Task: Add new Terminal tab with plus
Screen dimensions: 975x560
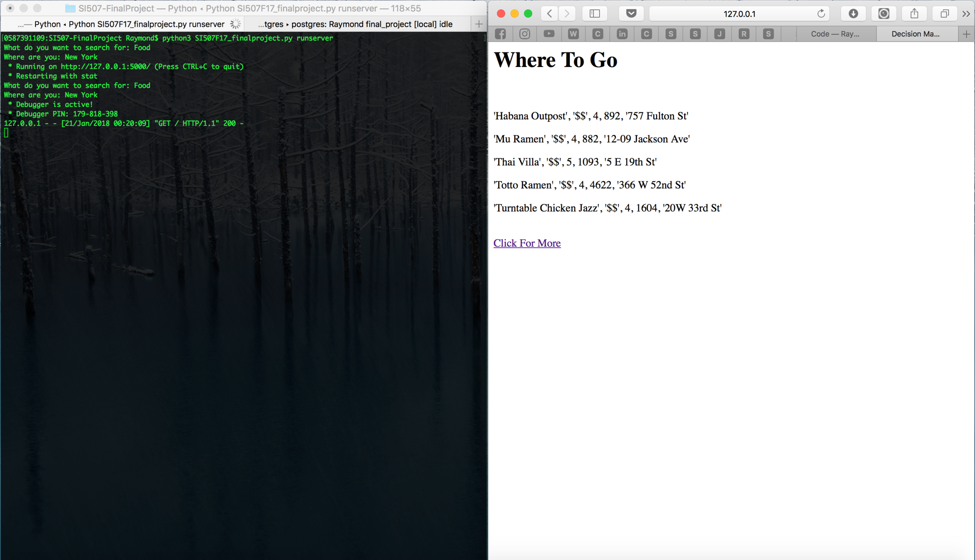Action: point(479,24)
